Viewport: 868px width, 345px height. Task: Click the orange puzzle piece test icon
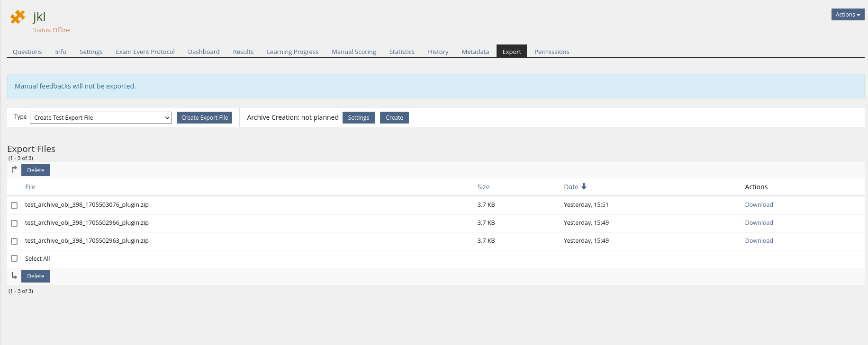(x=18, y=17)
